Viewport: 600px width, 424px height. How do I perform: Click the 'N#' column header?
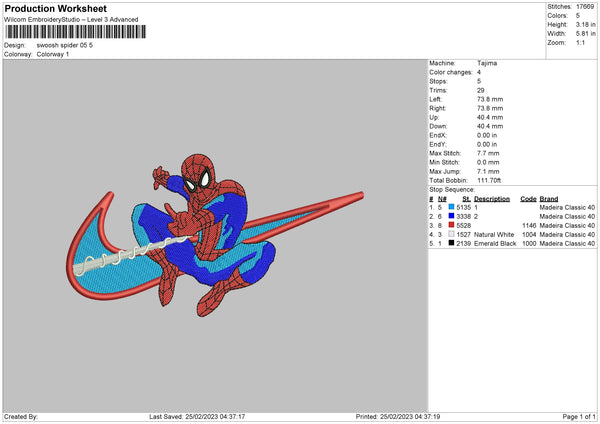coord(442,199)
